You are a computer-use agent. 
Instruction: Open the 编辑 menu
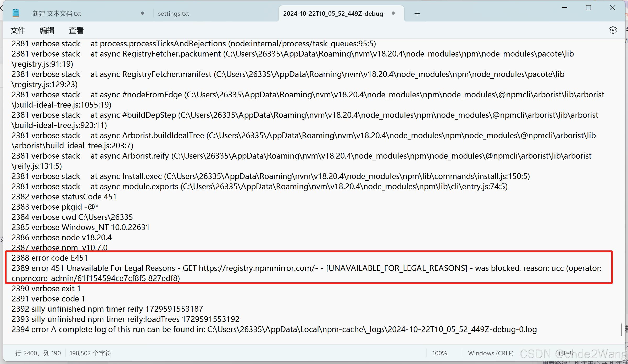pyautogui.click(x=47, y=30)
